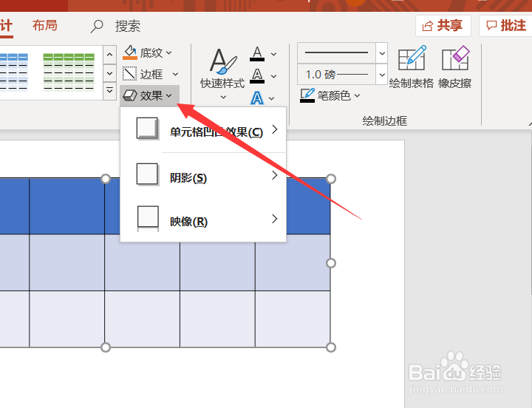Click the right-middle table resize handle

[331, 263]
